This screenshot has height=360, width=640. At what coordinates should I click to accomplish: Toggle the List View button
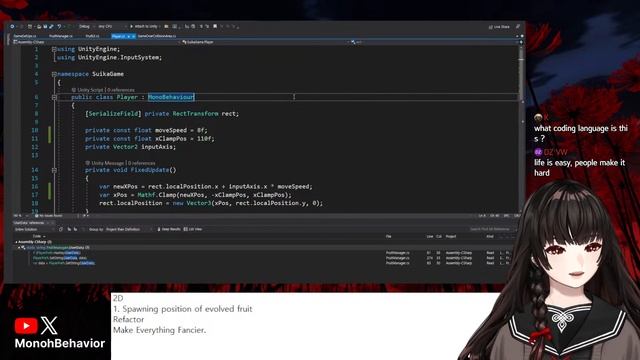coord(193,229)
